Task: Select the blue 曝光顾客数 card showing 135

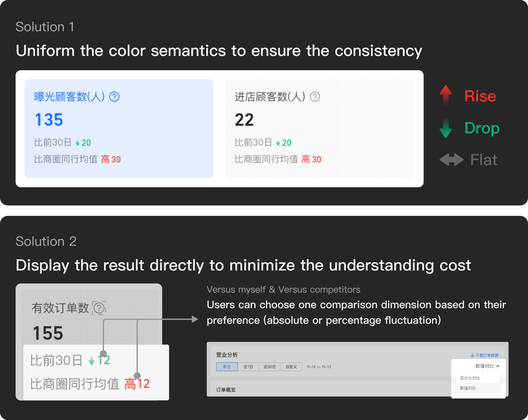Action: [x=119, y=128]
